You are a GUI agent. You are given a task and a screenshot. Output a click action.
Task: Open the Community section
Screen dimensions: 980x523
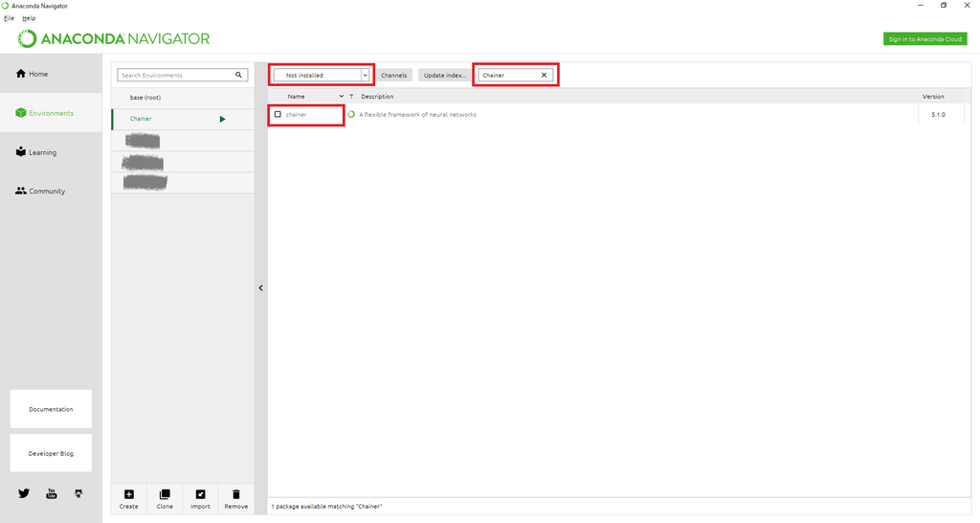tap(51, 191)
